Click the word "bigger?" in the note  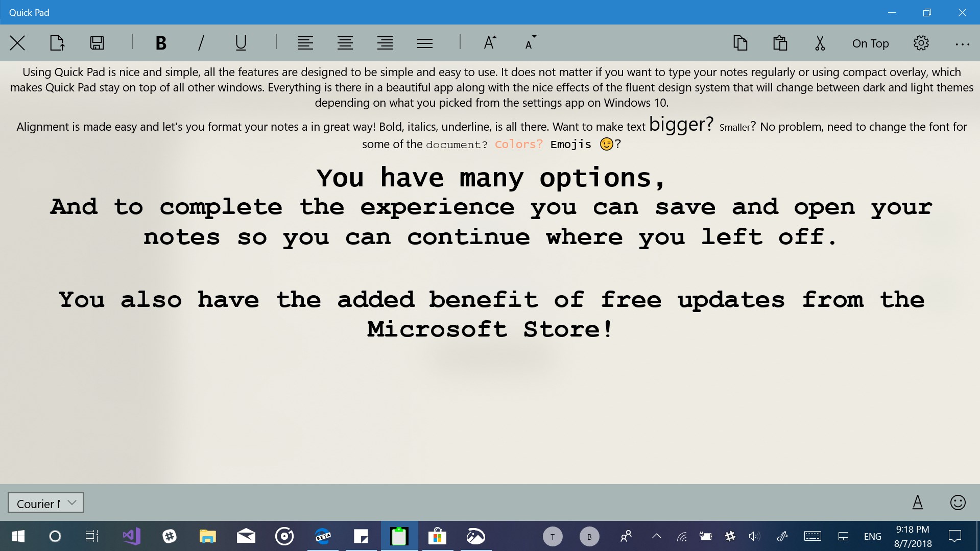(681, 124)
